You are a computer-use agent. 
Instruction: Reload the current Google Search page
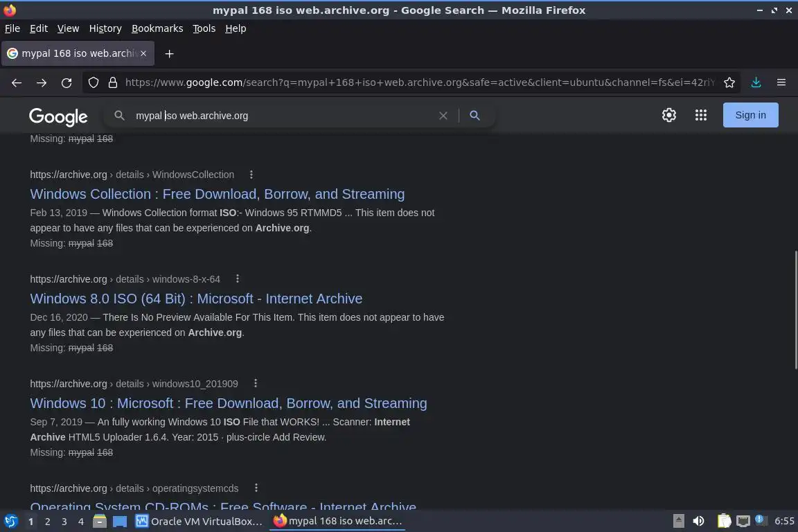coord(66,82)
